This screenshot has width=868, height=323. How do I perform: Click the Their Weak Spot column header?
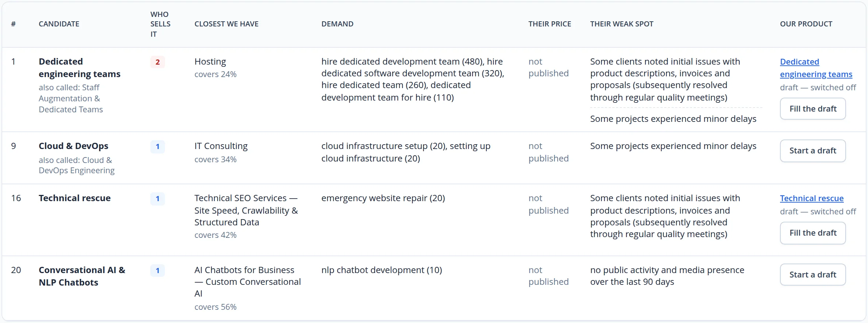coord(622,24)
